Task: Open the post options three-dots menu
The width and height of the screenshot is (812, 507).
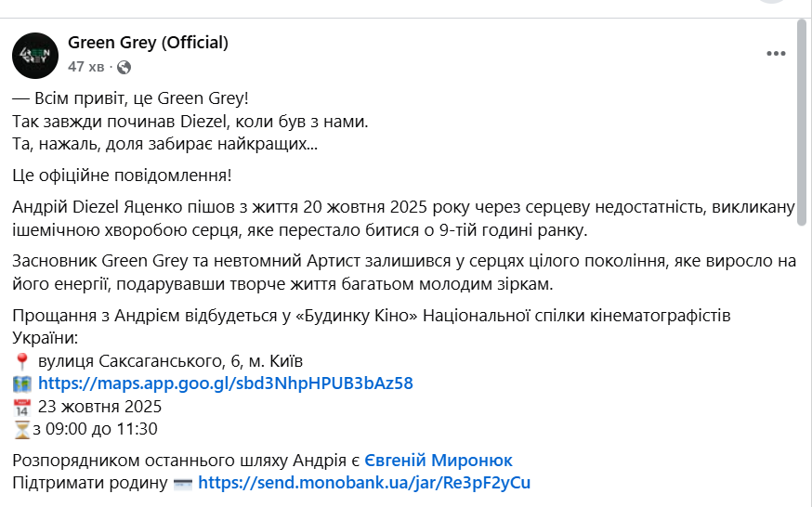Action: [x=776, y=54]
